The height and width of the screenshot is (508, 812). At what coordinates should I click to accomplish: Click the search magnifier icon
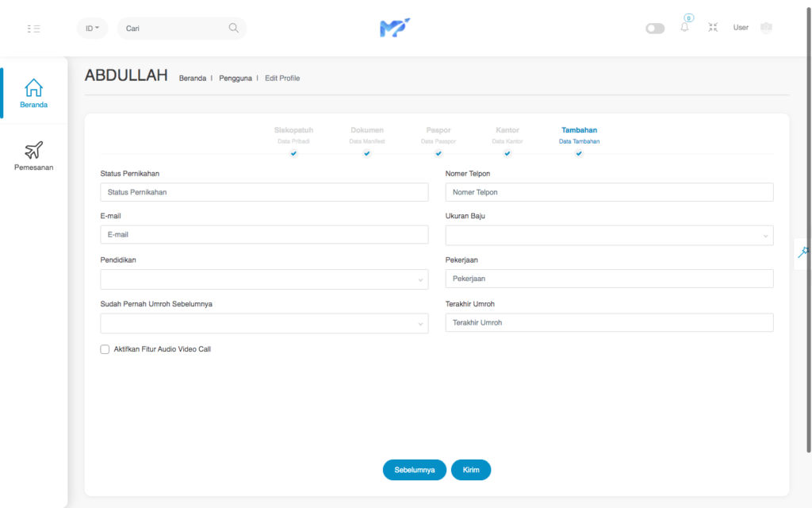point(233,28)
